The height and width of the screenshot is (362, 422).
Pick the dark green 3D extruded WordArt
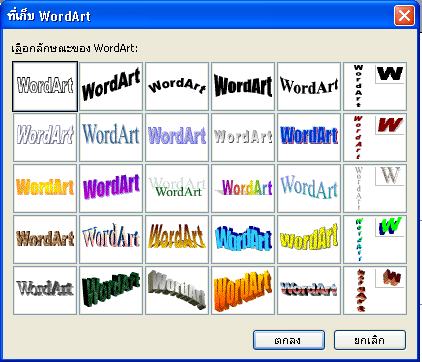point(111,290)
